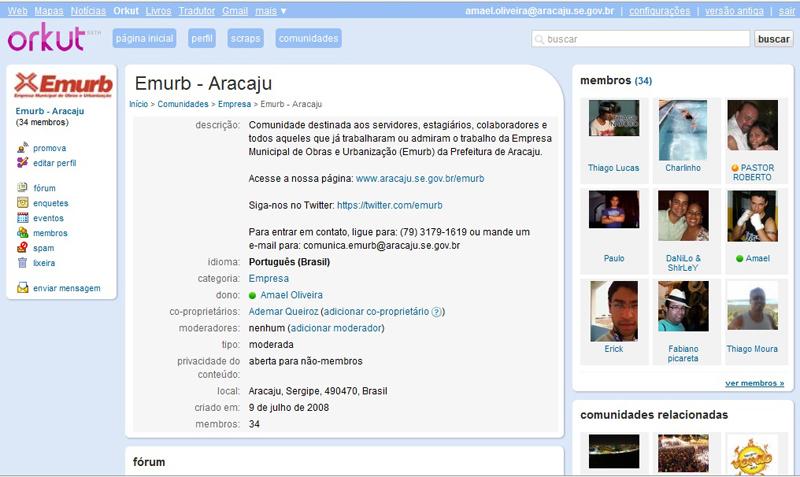Click the co-proprietário help question icon
The height and width of the screenshot is (477, 800).
tap(436, 312)
